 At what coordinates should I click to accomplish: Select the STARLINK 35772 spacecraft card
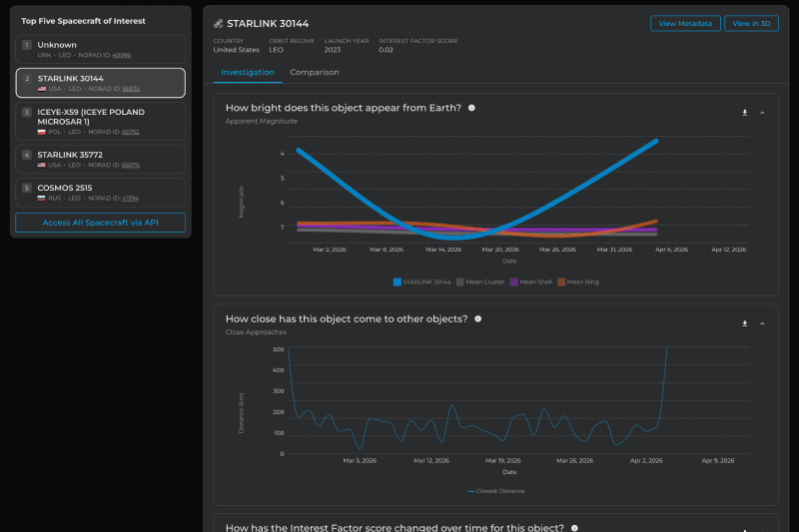[x=101, y=159]
